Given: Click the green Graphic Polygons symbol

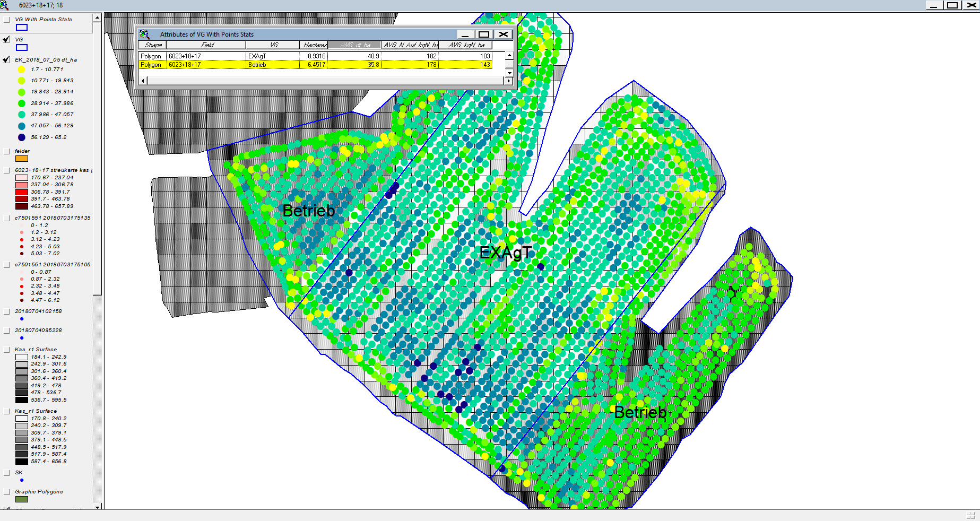Looking at the screenshot, I should [x=22, y=499].
